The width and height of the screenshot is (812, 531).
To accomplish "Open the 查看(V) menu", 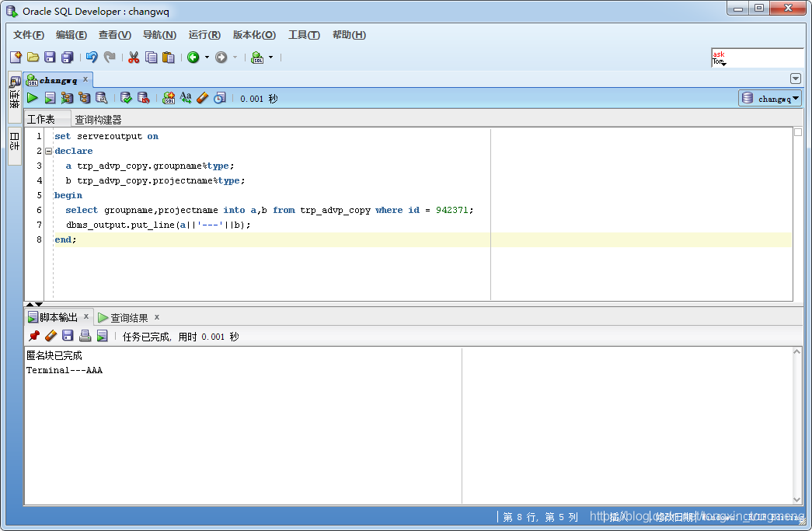I will pos(115,35).
